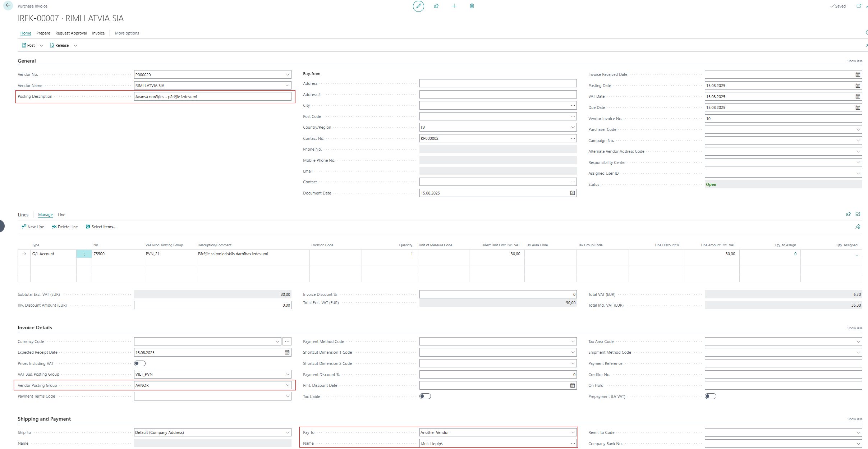Viewport: 868px width, 449px height.
Task: Open Vendor Posting Group dropdown
Action: click(288, 385)
